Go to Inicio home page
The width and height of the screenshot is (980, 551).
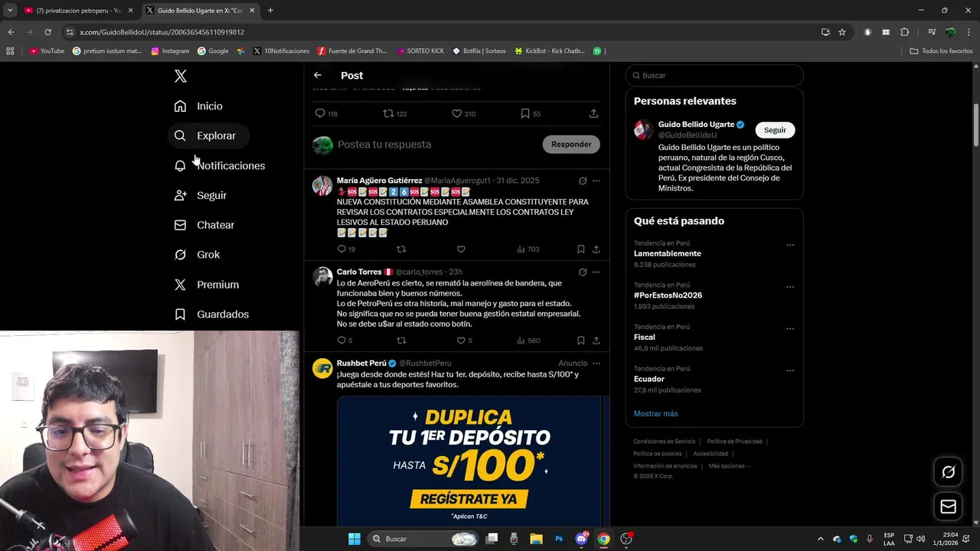(x=198, y=106)
